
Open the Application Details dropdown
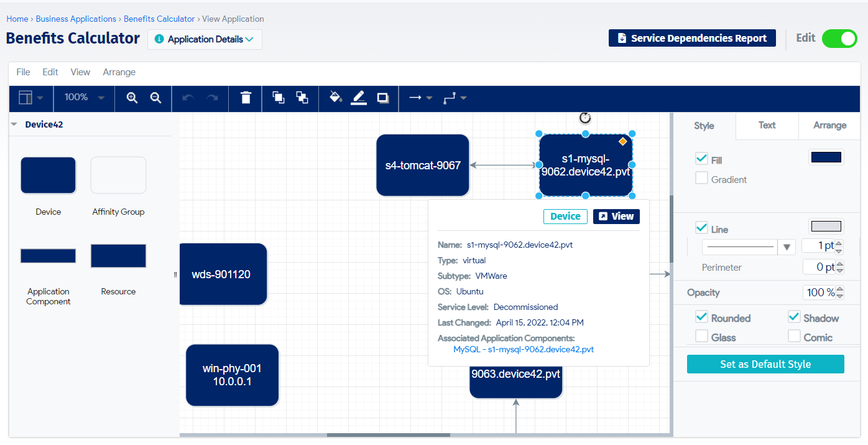pyautogui.click(x=205, y=39)
